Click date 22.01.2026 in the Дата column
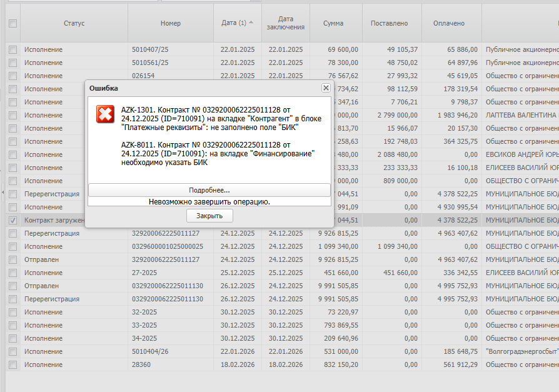Screen dimensions: 559x392 [x=238, y=351]
